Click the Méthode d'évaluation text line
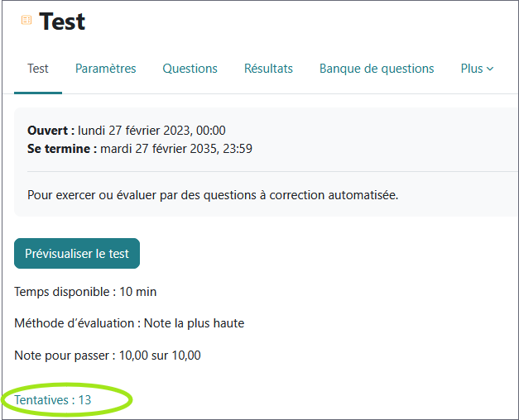The width and height of the screenshot is (519, 420). click(x=129, y=323)
